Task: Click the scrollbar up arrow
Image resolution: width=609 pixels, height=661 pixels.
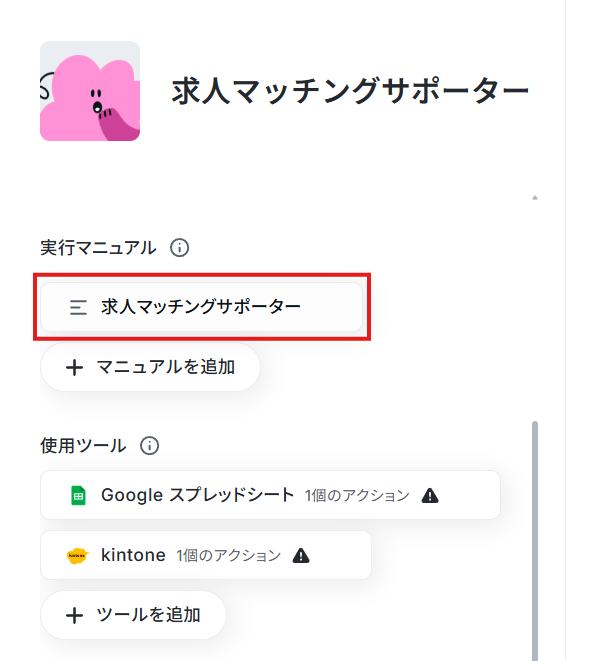Action: pyautogui.click(x=535, y=197)
